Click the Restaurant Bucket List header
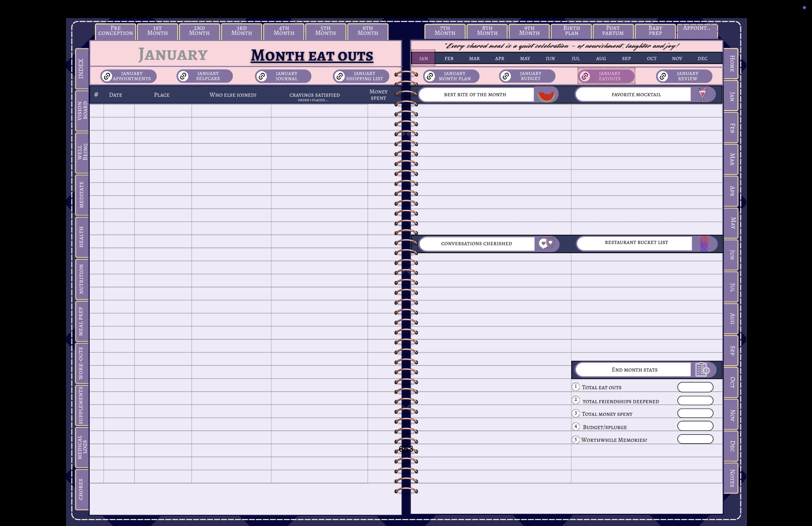812x526 pixels. pyautogui.click(x=636, y=243)
